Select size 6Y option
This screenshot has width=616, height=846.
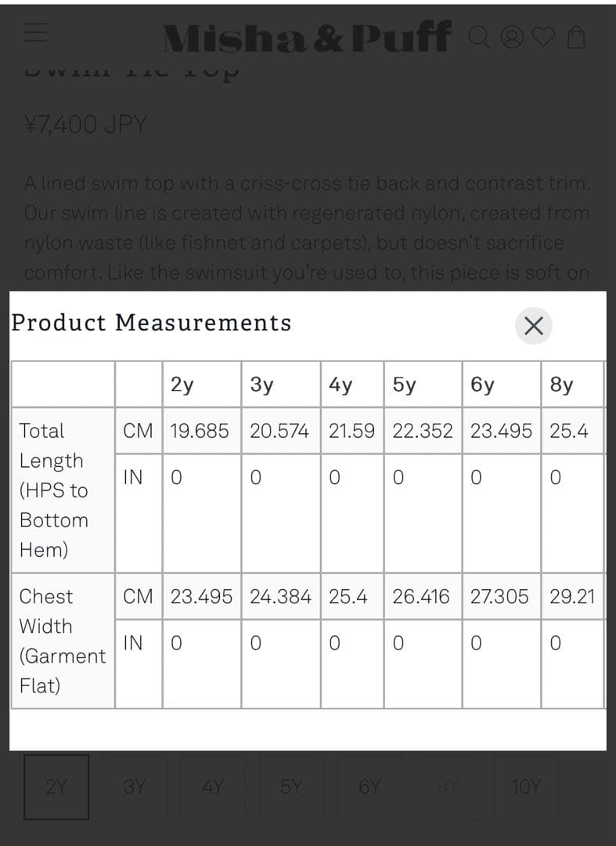coord(369,786)
